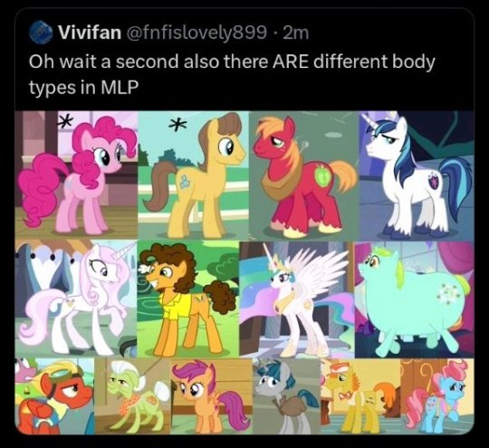
Task: Open the gray unicorn with blue mane
Action: [286, 396]
